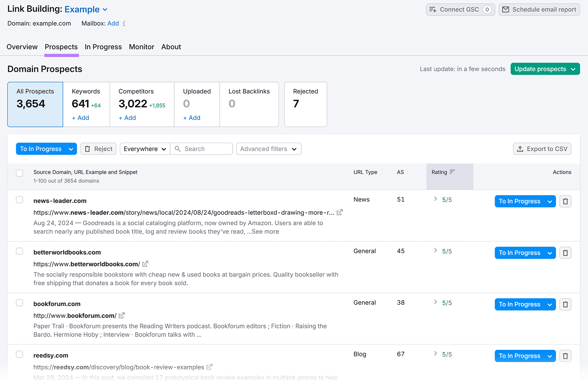588x384 pixels.
Task: Select the Rejected prospects card
Action: point(305,104)
